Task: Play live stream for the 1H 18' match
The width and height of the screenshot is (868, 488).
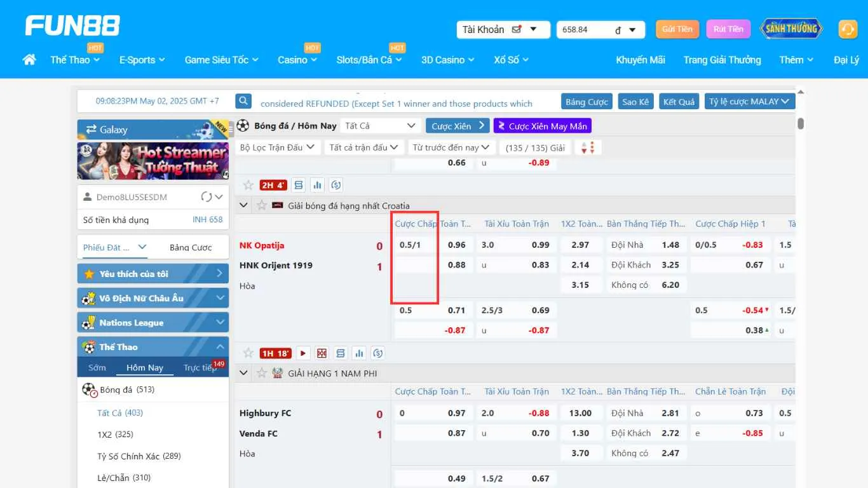Action: tap(303, 353)
